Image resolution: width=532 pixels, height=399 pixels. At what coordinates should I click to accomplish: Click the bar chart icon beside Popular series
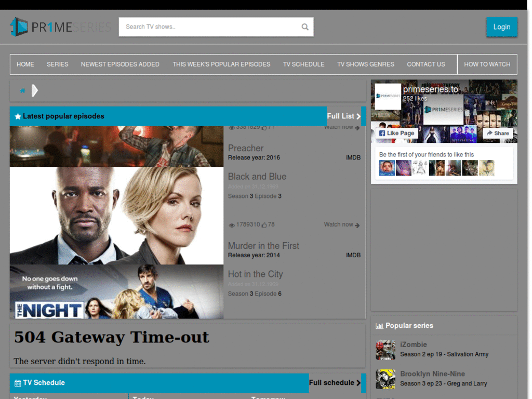[x=379, y=326]
